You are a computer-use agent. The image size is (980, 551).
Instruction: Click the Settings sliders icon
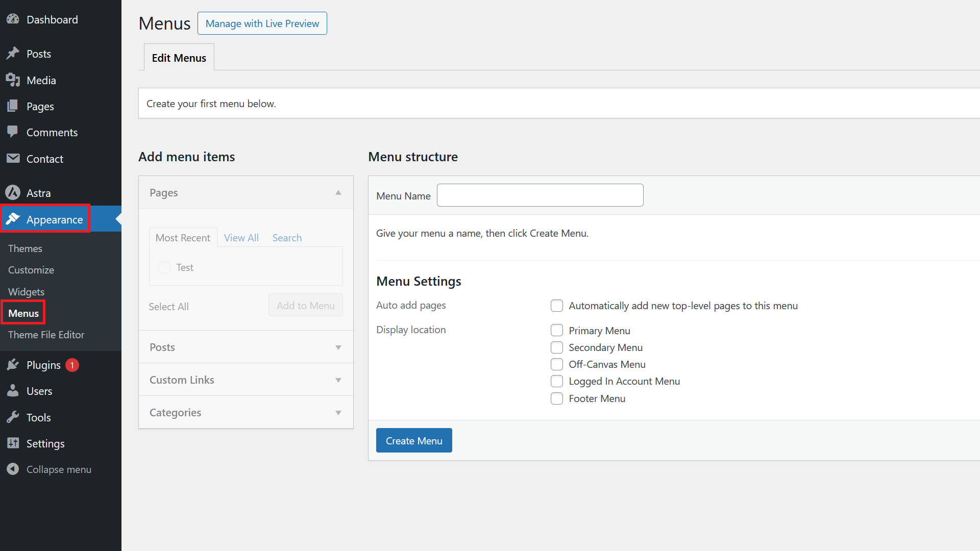coord(13,443)
